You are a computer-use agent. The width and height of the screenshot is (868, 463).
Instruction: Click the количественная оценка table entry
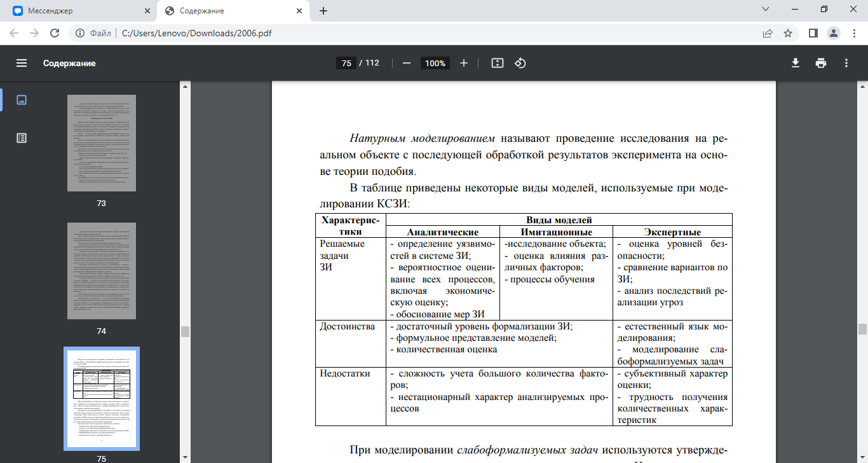(x=443, y=349)
